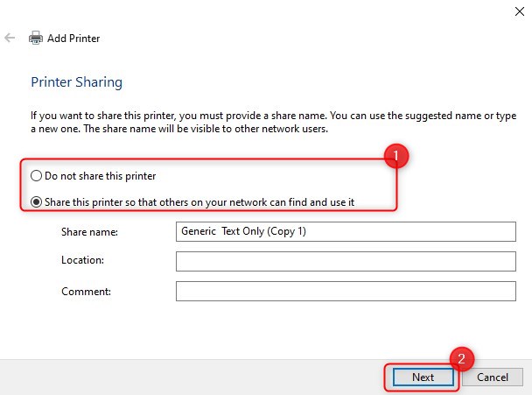The image size is (532, 395).
Task: Click the Share name: label
Action: click(89, 232)
